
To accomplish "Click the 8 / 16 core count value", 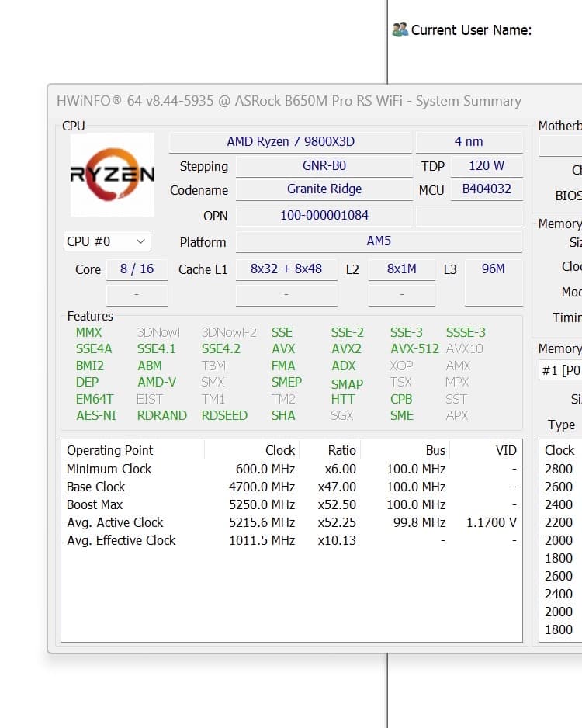I will (x=137, y=269).
